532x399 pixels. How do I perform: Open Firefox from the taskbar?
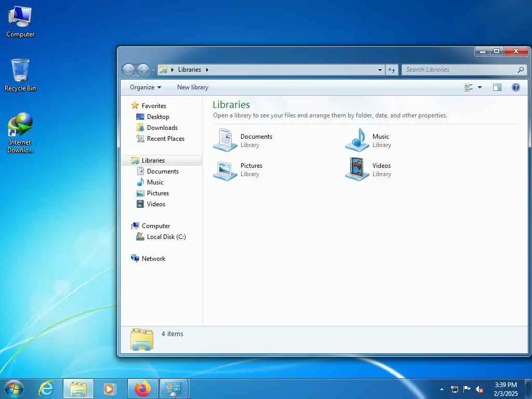142,389
